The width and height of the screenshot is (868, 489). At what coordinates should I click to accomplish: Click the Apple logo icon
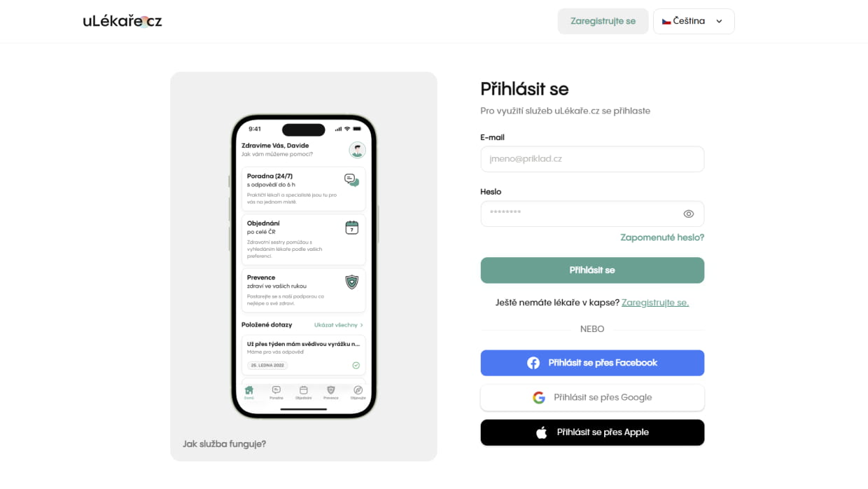point(541,432)
